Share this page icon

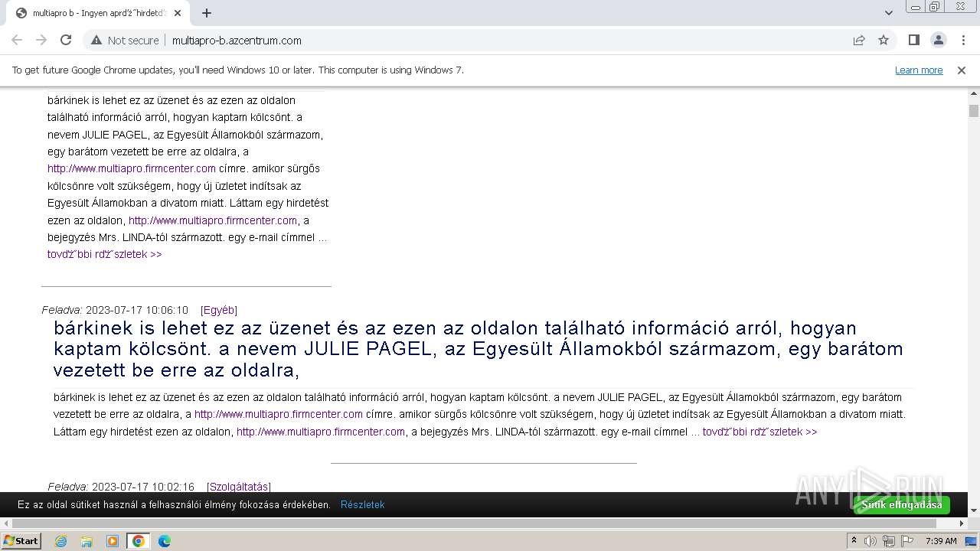[x=859, y=41]
